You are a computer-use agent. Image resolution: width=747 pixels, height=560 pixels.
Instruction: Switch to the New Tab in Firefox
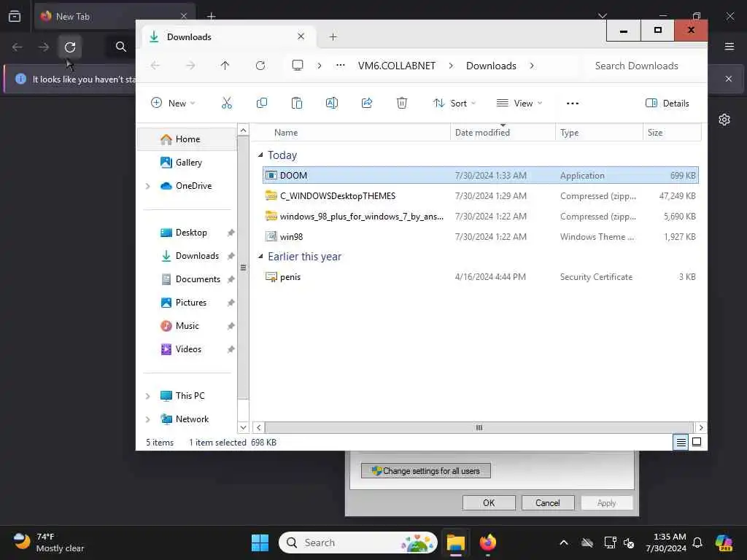pyautogui.click(x=115, y=16)
